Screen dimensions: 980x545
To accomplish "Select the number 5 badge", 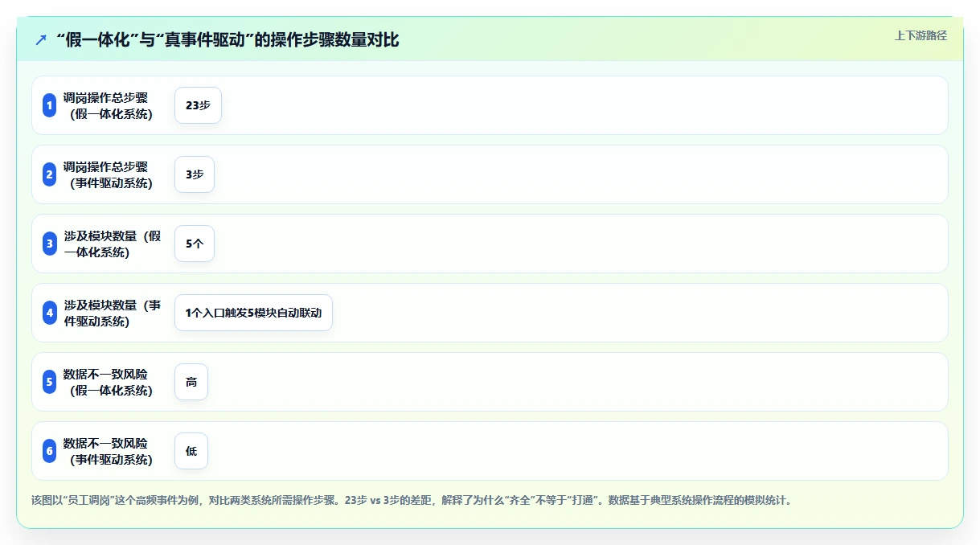I will (49, 382).
